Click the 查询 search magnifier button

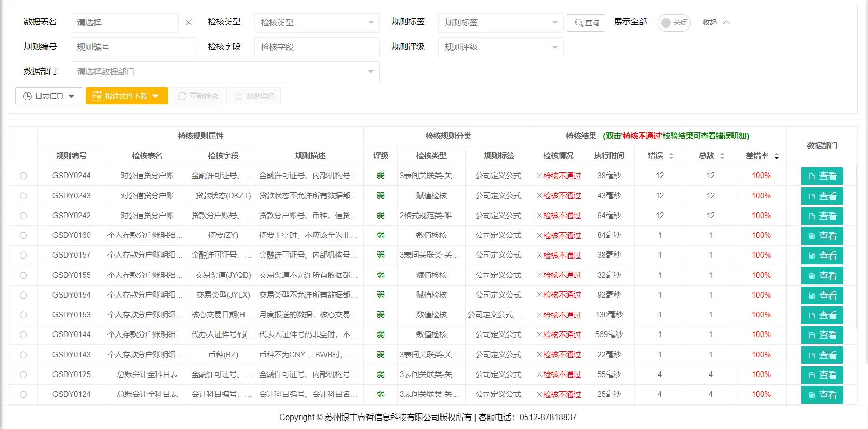tap(586, 23)
